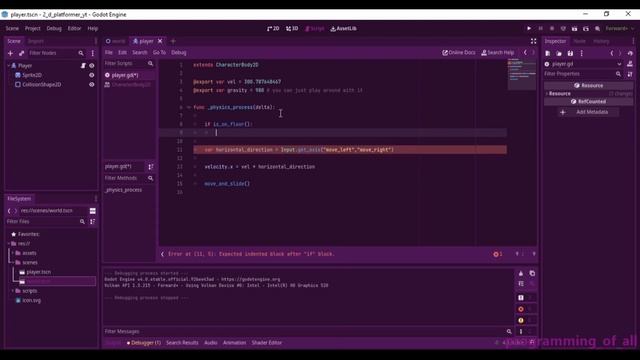Open the script editor Edit menu

click(122, 53)
